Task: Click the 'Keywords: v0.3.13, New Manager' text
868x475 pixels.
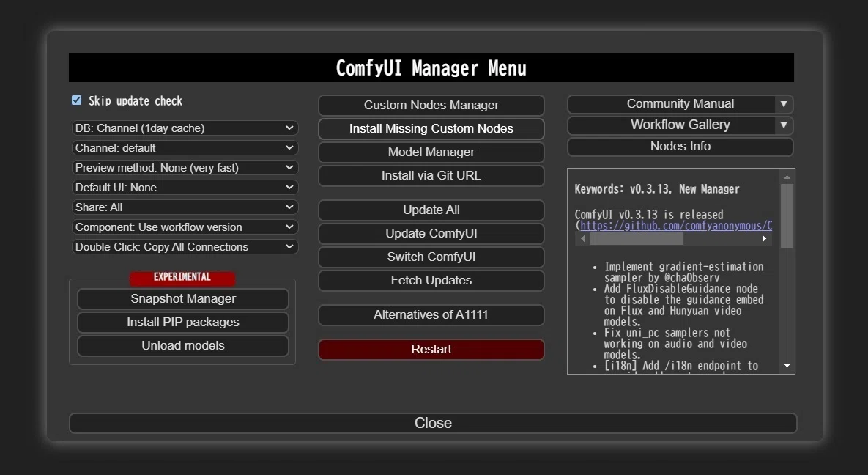Action: click(656, 189)
